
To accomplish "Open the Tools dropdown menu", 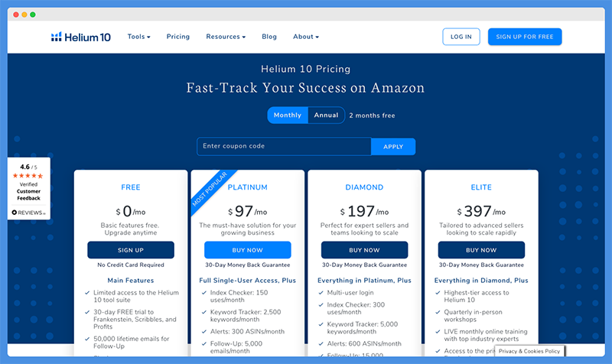I will tap(139, 37).
